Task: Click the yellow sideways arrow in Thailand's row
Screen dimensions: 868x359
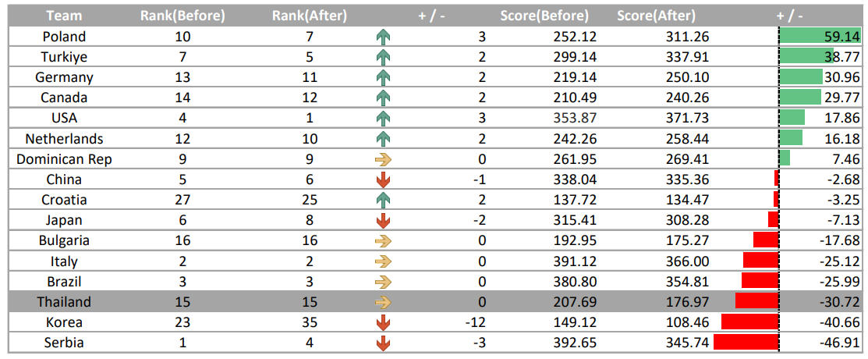Action: click(x=382, y=302)
